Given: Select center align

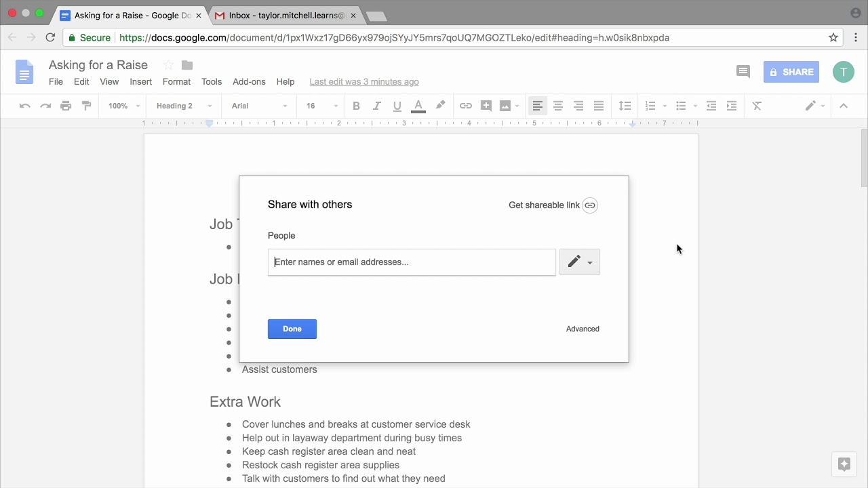Looking at the screenshot, I should [x=558, y=106].
